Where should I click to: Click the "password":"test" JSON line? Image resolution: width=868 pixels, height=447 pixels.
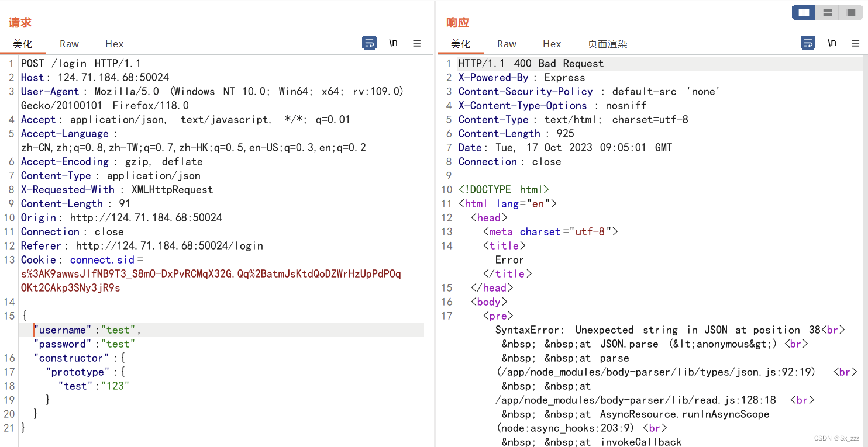pos(84,344)
